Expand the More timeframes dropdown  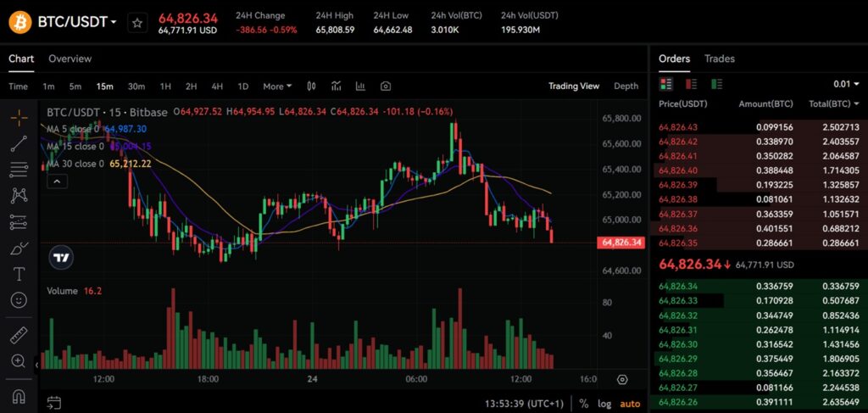coord(277,87)
